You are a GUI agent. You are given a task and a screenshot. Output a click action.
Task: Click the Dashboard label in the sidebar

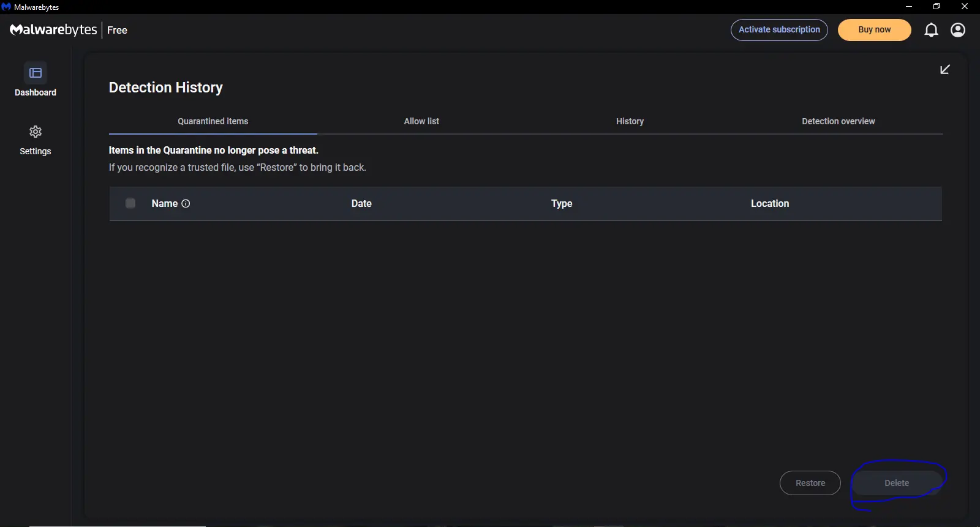[x=36, y=92]
